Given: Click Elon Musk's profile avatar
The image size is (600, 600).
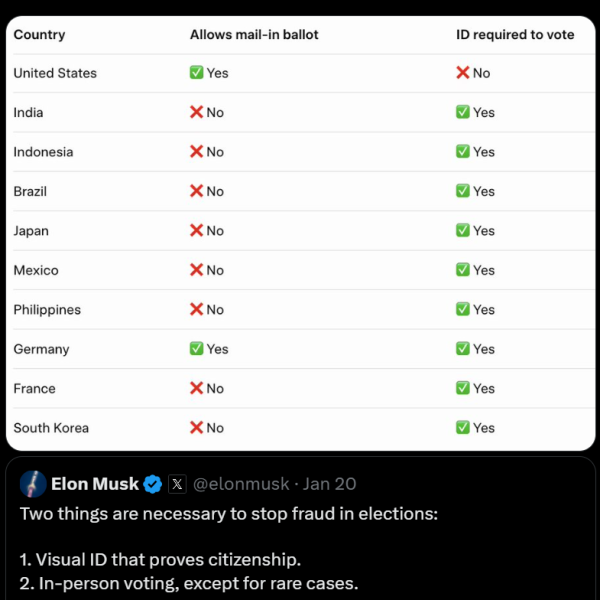Looking at the screenshot, I should [x=33, y=484].
